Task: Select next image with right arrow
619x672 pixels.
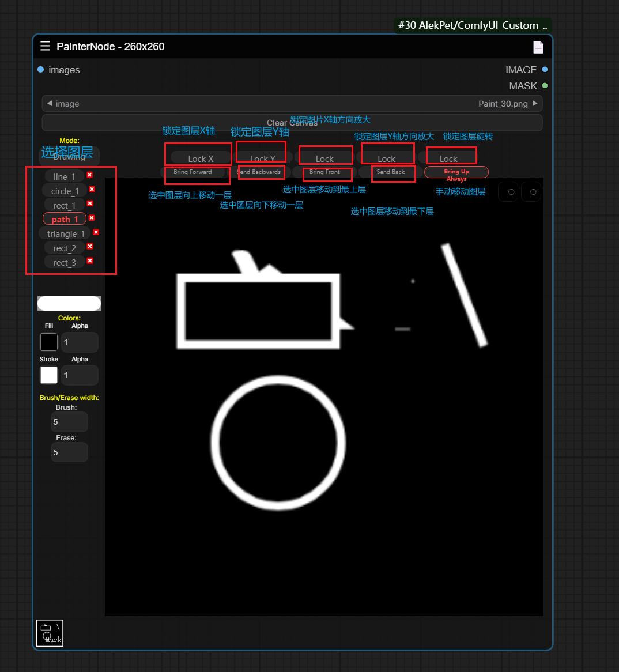Action: (x=535, y=104)
